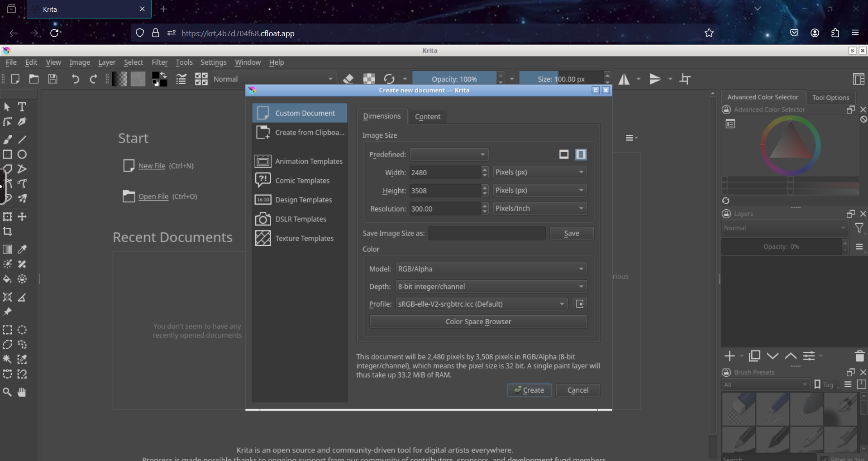The image size is (868, 461).
Task: Open the Color Space Browser
Action: pos(478,322)
